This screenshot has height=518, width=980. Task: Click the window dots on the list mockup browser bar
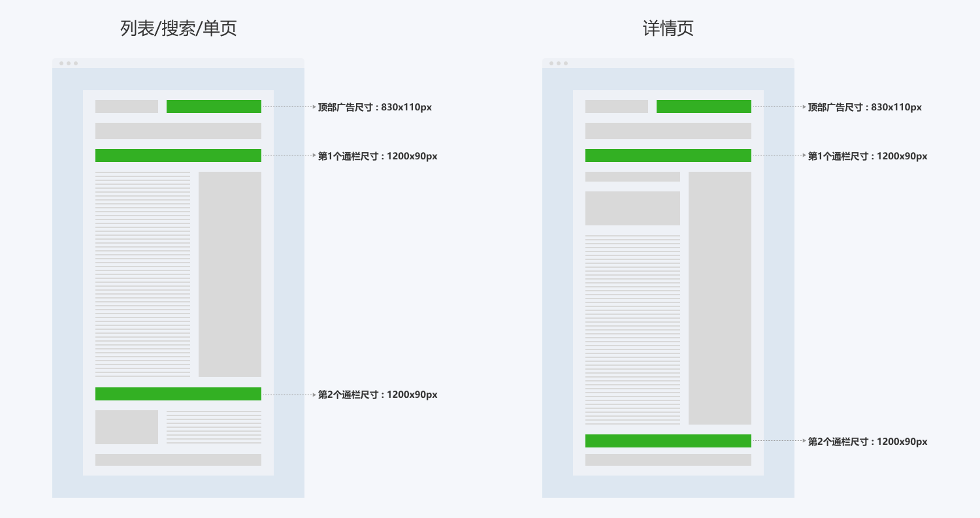[69, 63]
